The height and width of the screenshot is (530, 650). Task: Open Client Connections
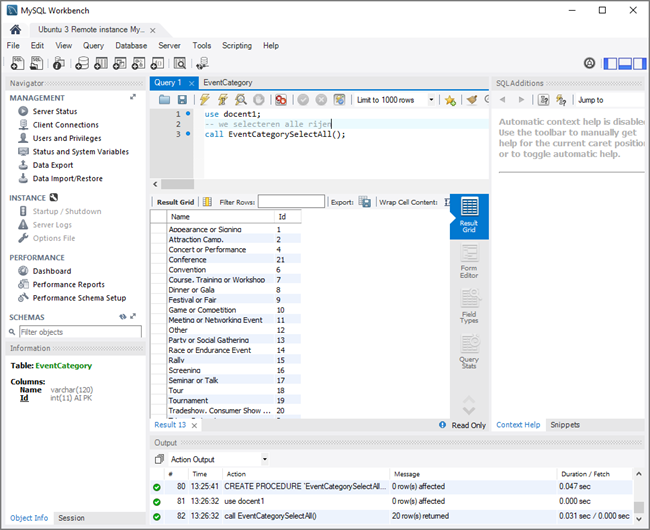(65, 125)
